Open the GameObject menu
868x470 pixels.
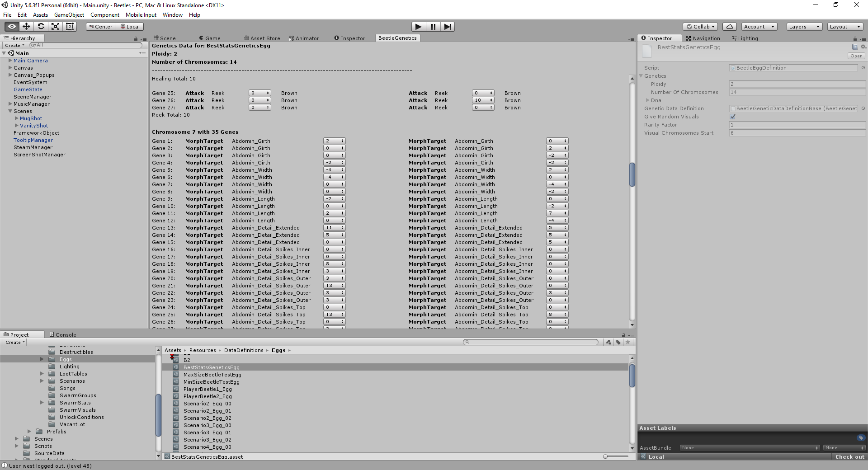click(x=69, y=15)
